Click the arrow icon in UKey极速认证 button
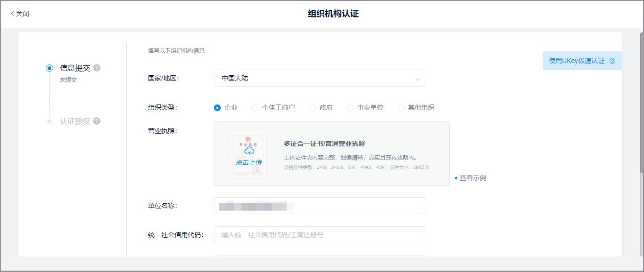Viewport: 644px width, 272px height. [x=612, y=61]
